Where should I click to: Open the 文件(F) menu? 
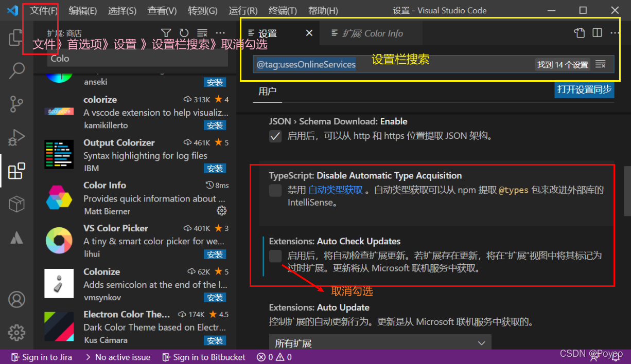coord(44,11)
